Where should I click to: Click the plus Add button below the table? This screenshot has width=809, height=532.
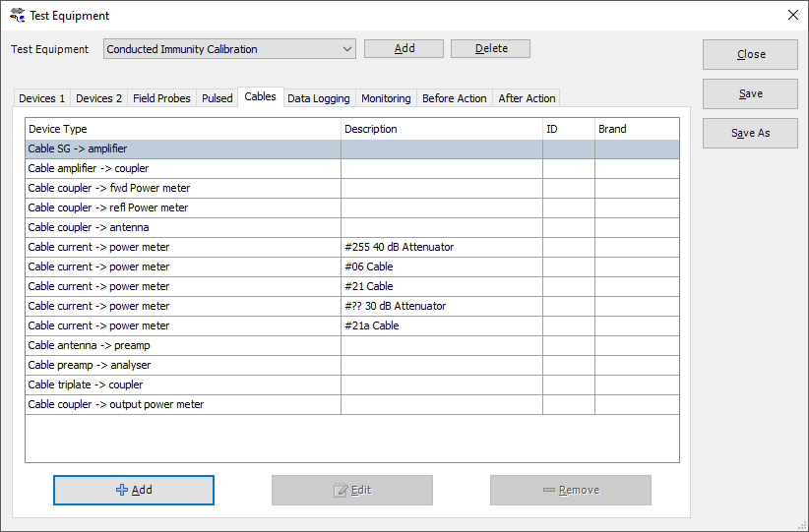(x=134, y=490)
